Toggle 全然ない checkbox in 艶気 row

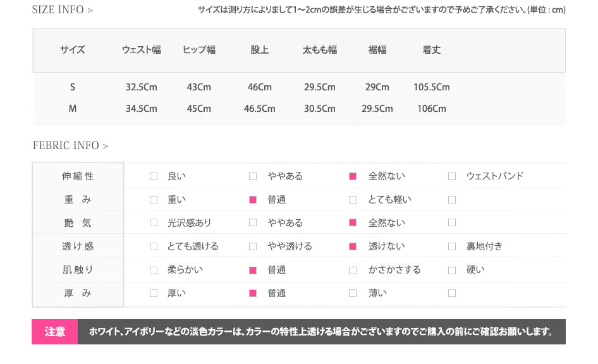[353, 222]
